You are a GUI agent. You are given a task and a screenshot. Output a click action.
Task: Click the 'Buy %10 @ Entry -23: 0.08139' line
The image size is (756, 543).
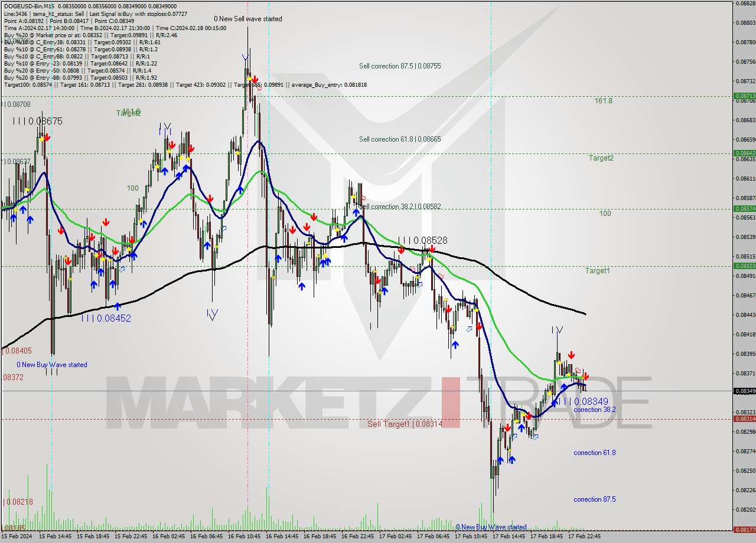(80, 63)
